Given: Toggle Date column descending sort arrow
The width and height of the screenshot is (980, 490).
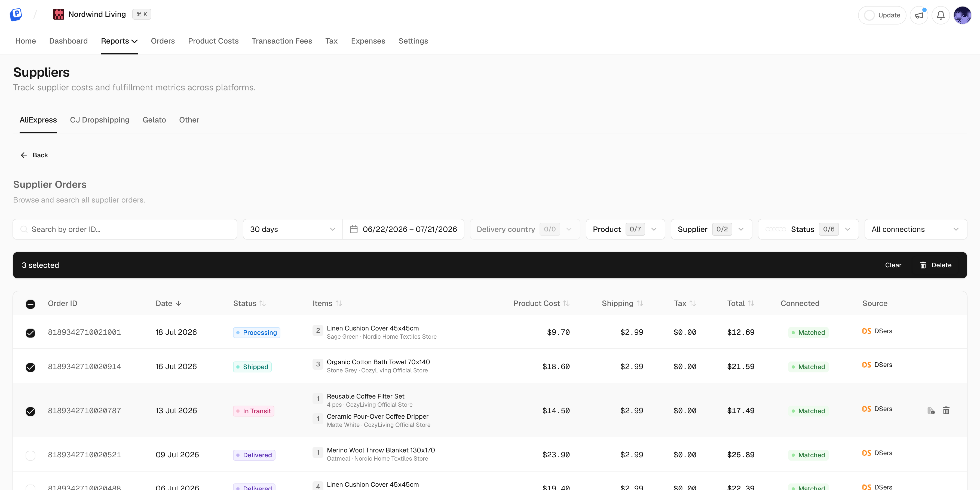Looking at the screenshot, I should (178, 303).
